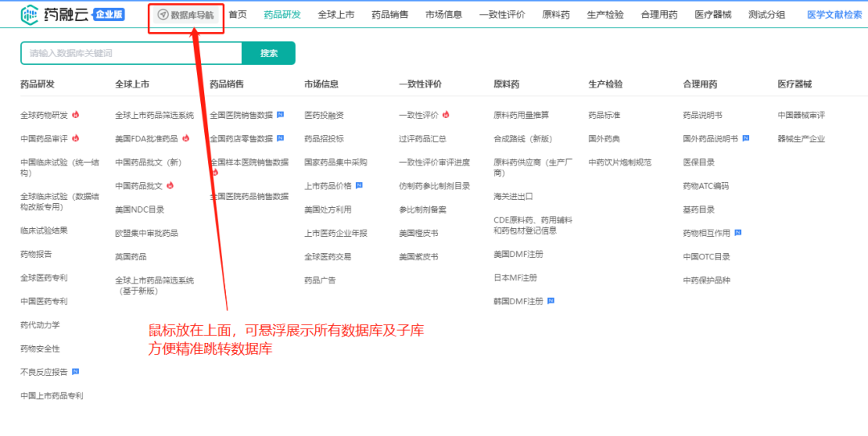Click the fire icon beside 全球药物研发

click(76, 115)
